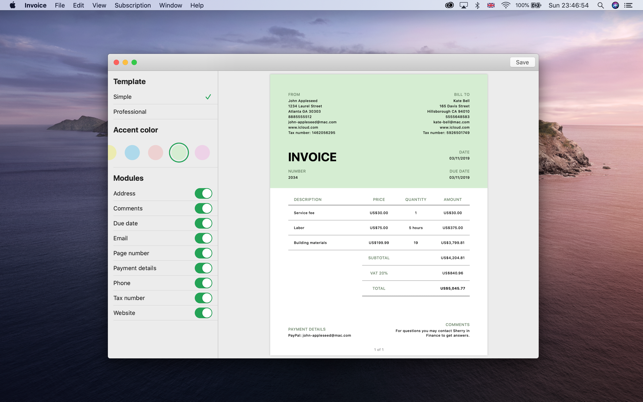
Task: Switch off Payment details module
Action: pyautogui.click(x=203, y=268)
